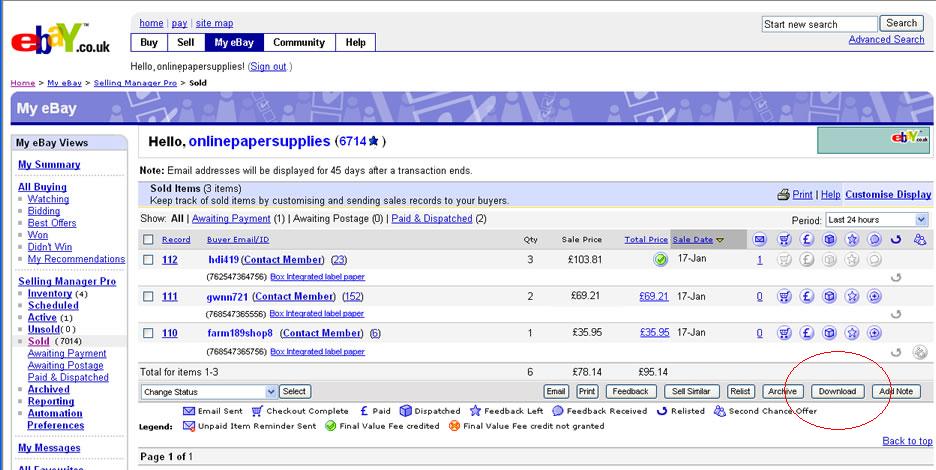Tick the checkbox for record 110

point(148,333)
